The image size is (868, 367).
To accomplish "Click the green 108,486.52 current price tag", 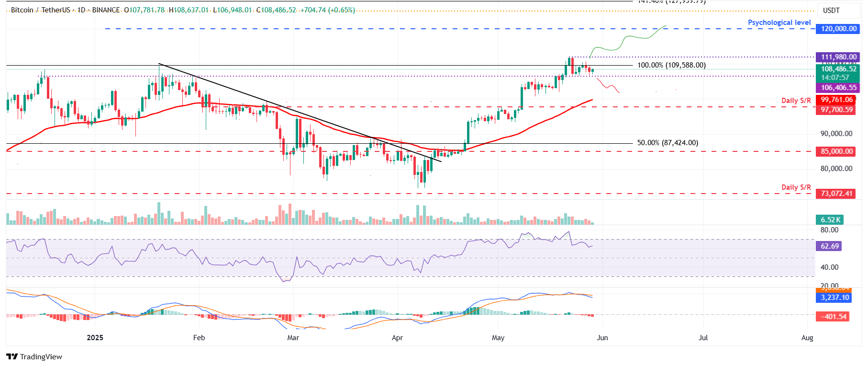I will pyautogui.click(x=838, y=69).
